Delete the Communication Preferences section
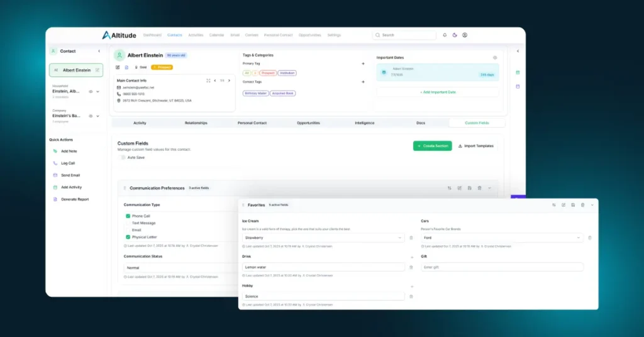The image size is (644, 337). [x=479, y=188]
